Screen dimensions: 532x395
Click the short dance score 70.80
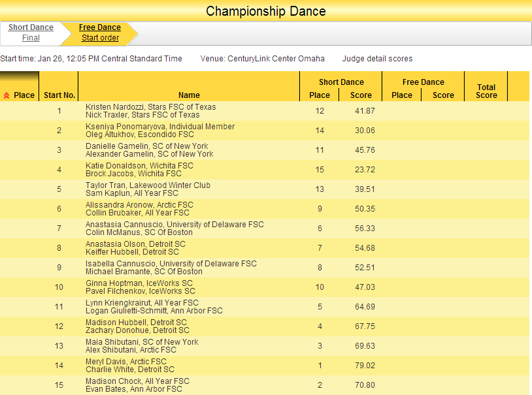(365, 385)
